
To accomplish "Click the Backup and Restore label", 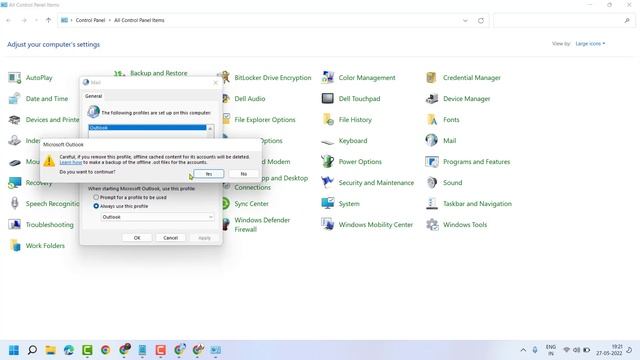I will point(159,73).
